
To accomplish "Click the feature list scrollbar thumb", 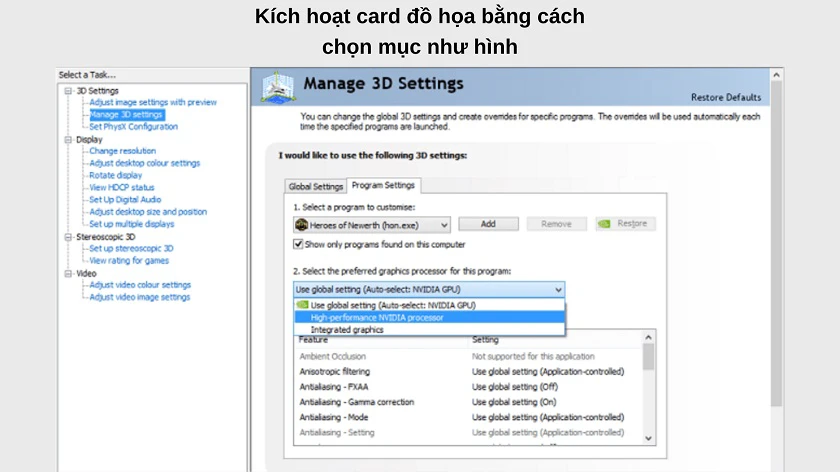I will pos(648,357).
